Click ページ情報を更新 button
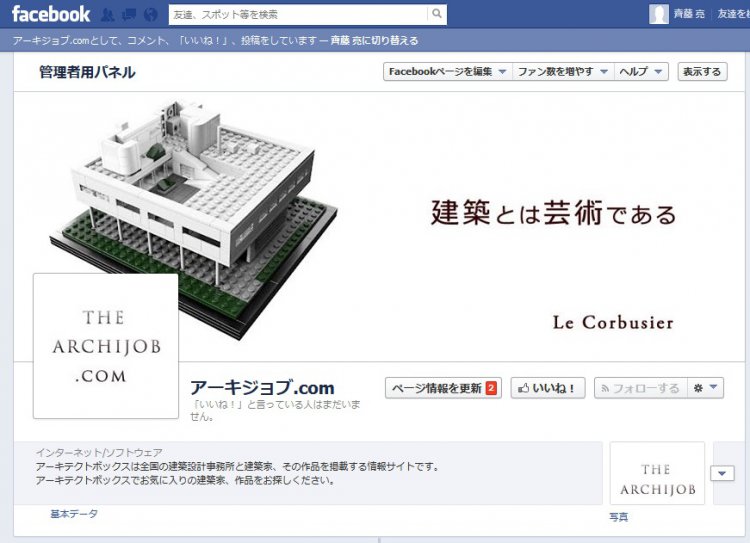Screen dimensions: 750x543 point(443,388)
